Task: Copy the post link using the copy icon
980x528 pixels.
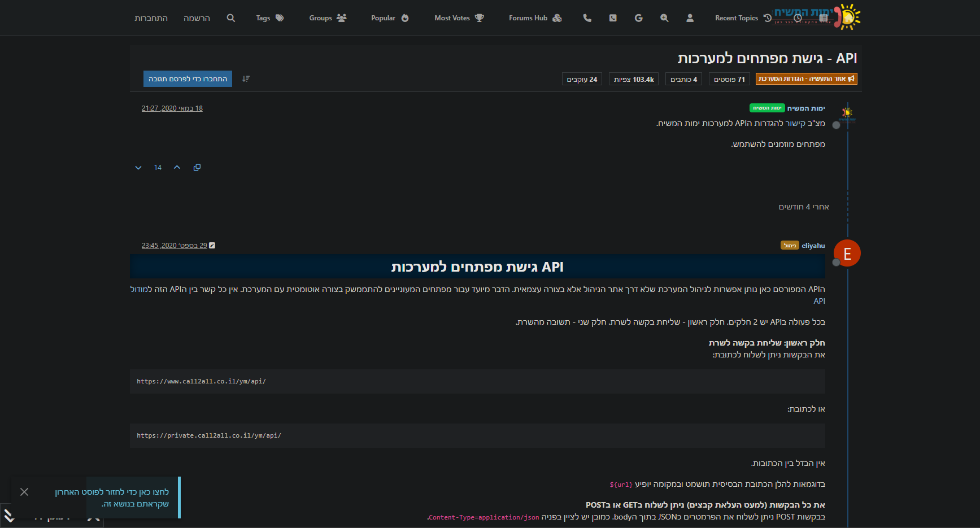Action: [x=197, y=167]
